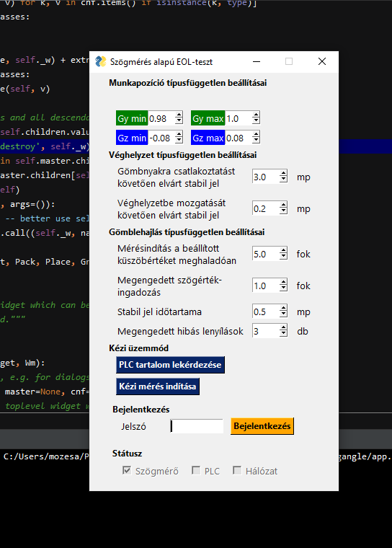Focus the Gömbnyakra csatlakoztatást 3.0 mp field
Screen dimensions: 392x548
[266, 177]
